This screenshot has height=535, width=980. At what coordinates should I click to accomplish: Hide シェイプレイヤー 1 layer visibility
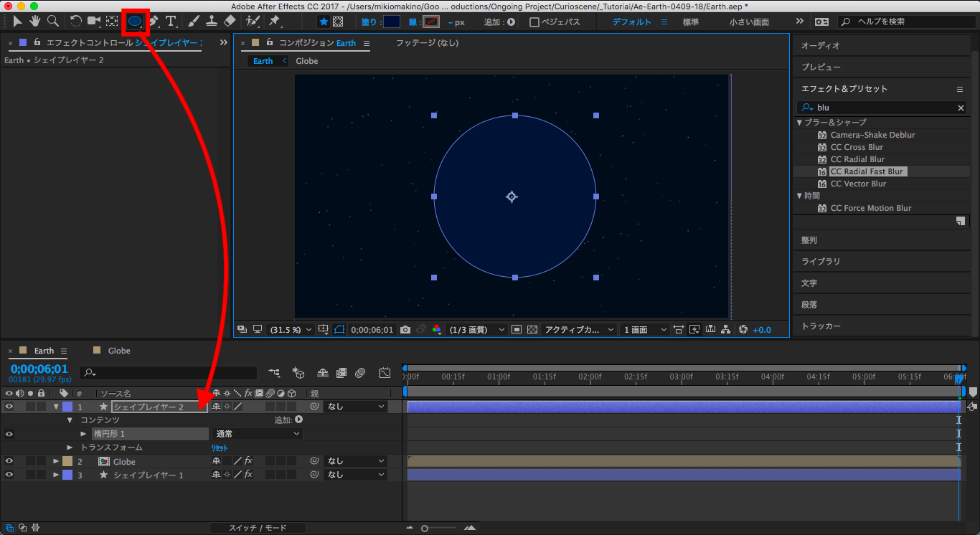click(x=9, y=475)
